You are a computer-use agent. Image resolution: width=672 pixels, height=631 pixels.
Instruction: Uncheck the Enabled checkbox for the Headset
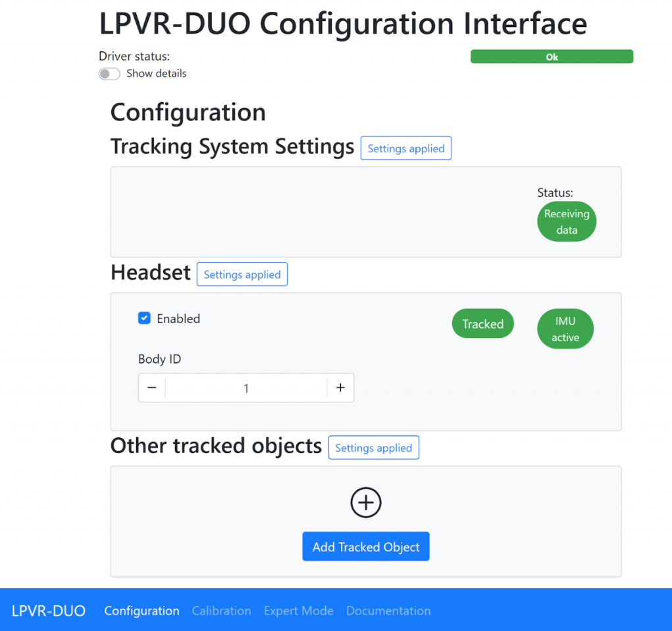(144, 318)
